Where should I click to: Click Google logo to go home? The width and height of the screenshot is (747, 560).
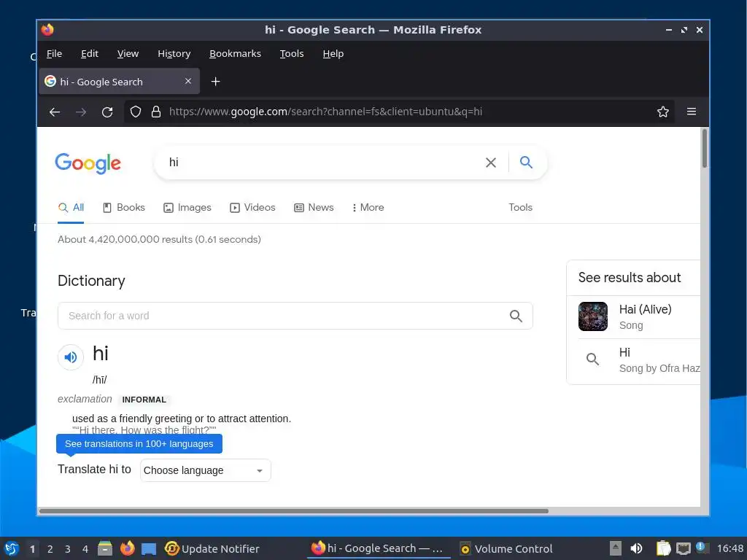point(88,163)
